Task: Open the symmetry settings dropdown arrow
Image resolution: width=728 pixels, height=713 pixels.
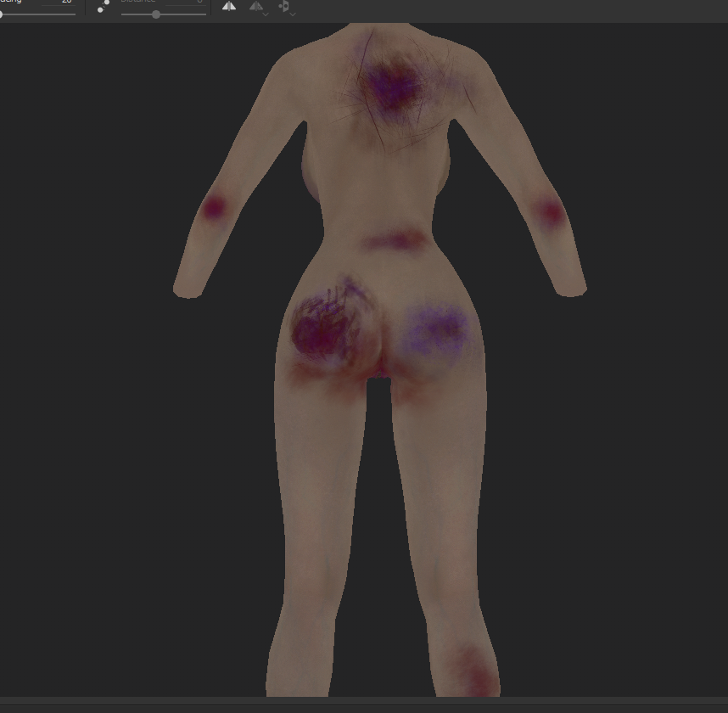Action: coord(266,14)
